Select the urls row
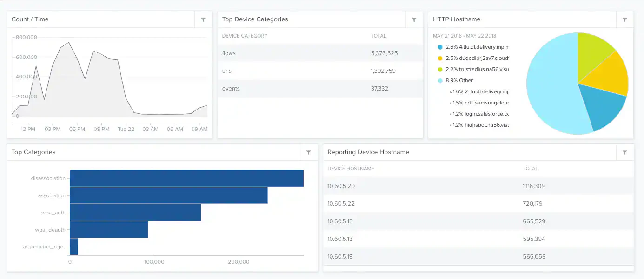Screen dimensions: 644x279 [320, 71]
